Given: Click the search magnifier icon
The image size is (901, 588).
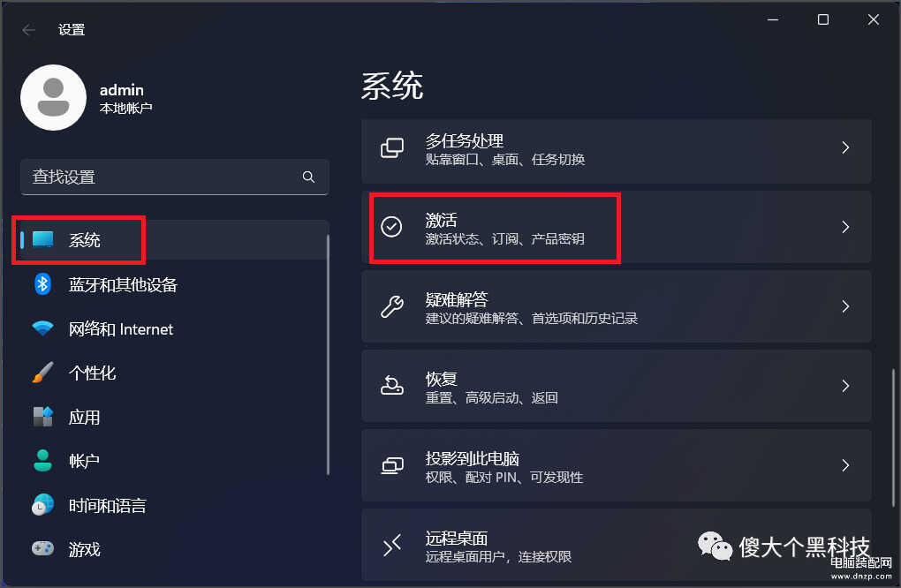Looking at the screenshot, I should tap(308, 177).
